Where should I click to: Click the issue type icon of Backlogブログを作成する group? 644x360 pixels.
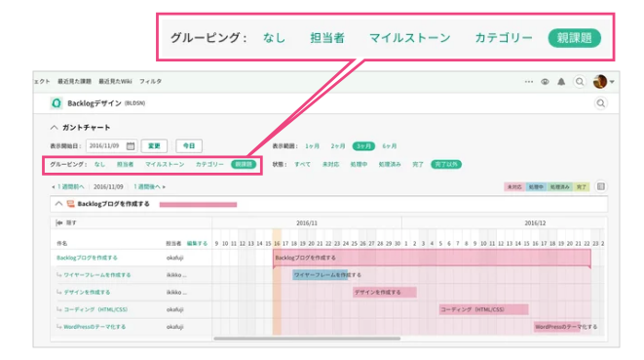coord(70,204)
